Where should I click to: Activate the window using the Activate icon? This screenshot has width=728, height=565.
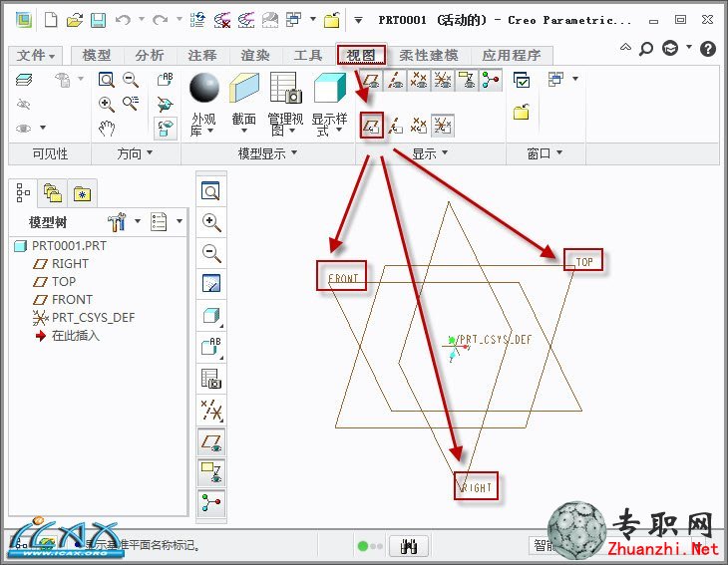[x=522, y=80]
